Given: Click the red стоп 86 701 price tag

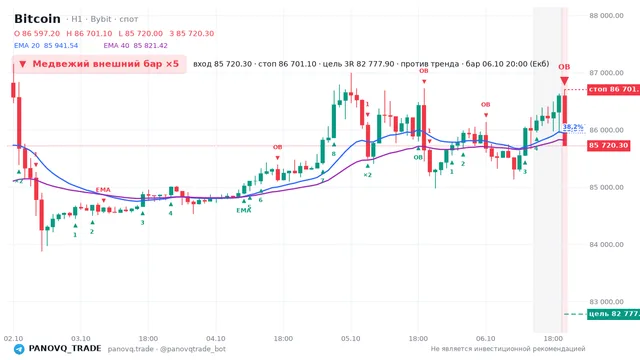Looking at the screenshot, I should (613, 89).
